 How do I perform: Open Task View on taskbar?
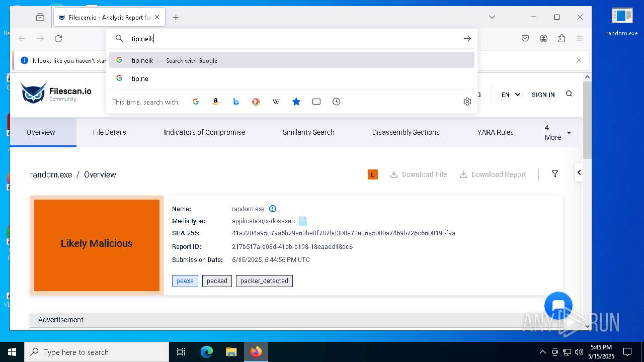[x=181, y=352]
